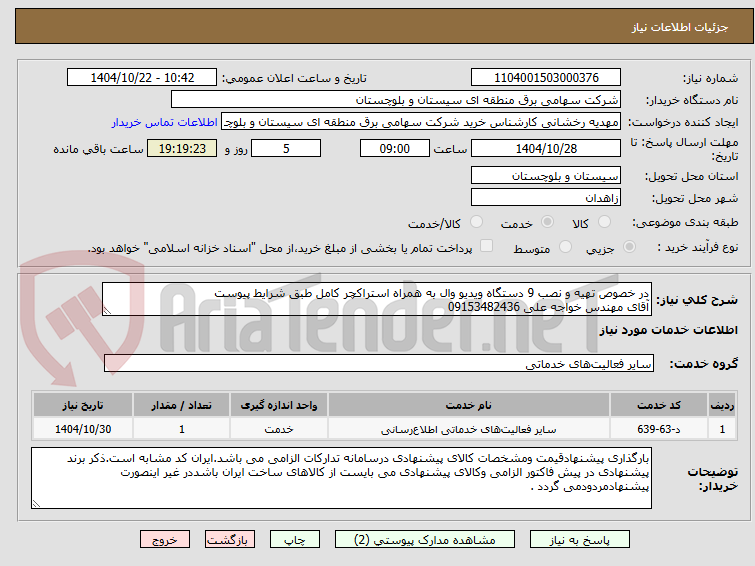Click the شرح کلی نیاز text area
Viewport: 755px width, 566px height.
tap(377, 299)
